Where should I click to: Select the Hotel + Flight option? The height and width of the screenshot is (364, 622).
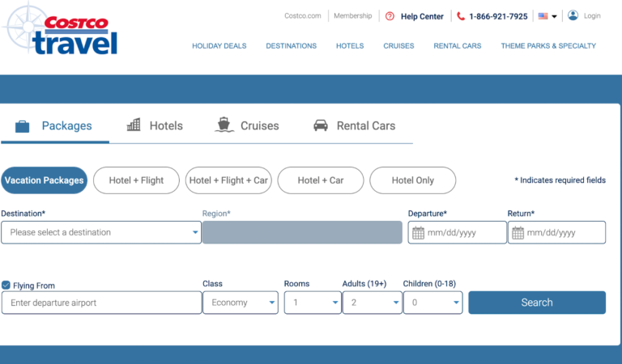(x=136, y=180)
